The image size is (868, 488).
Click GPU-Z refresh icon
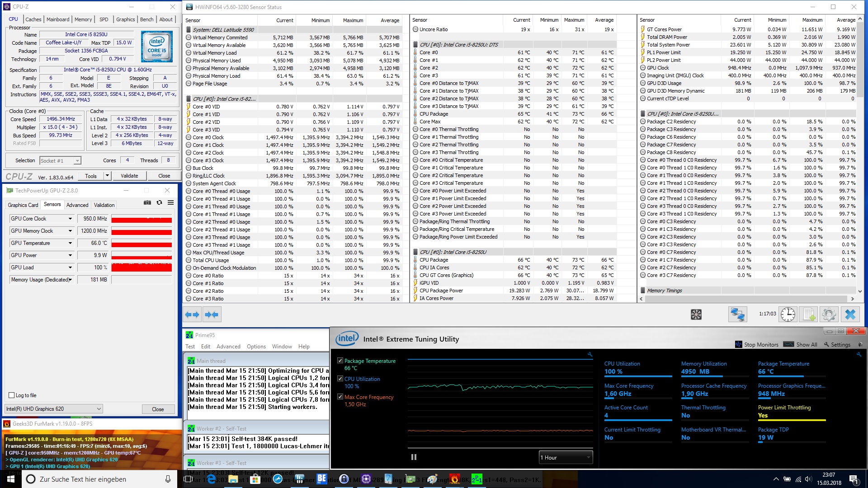159,203
